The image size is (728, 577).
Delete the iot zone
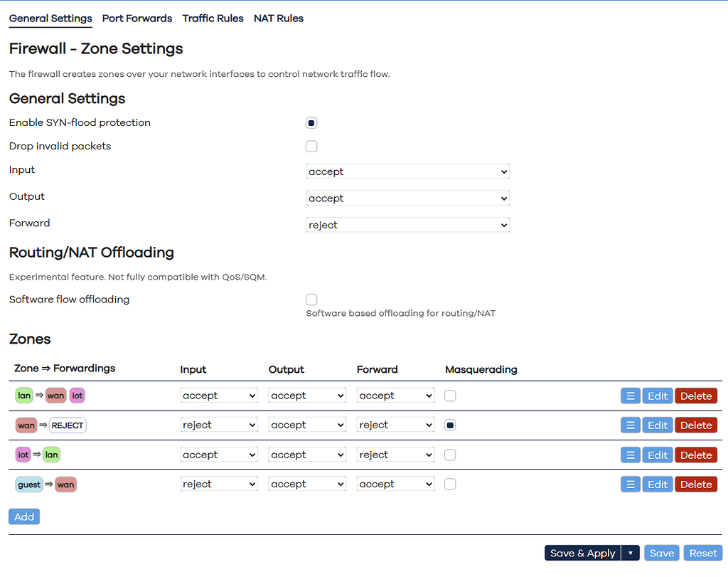tap(696, 455)
